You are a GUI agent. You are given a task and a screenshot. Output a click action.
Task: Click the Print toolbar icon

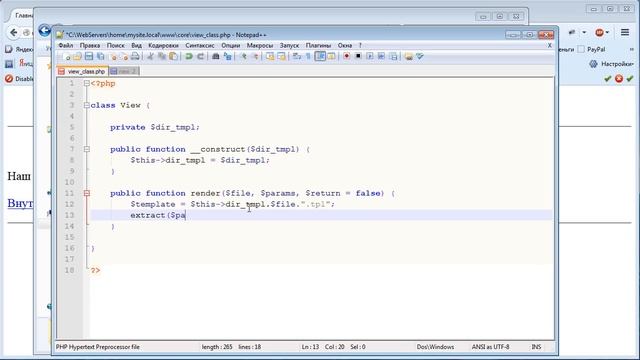(x=135, y=56)
